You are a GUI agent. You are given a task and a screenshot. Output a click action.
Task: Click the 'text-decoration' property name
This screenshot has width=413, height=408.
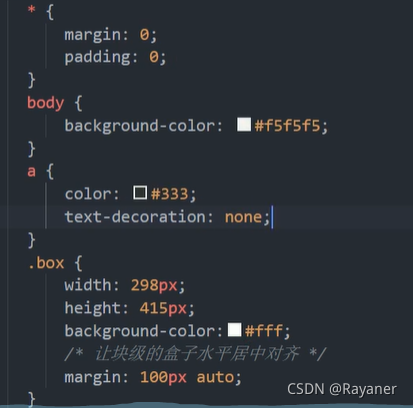tap(136, 217)
